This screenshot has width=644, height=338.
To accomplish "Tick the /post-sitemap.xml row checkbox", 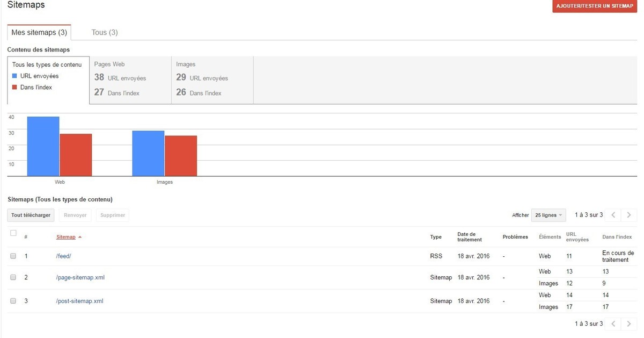I will coord(13,301).
